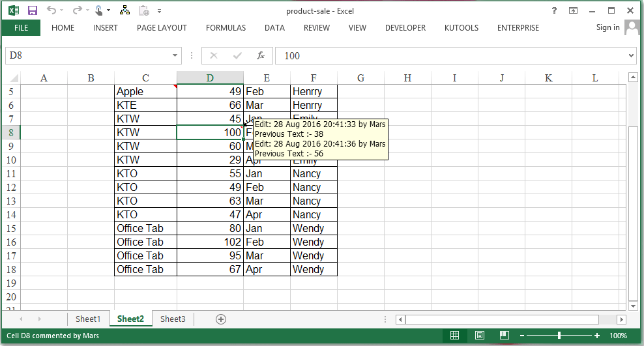
Task: Click the zoom slider handle
Action: pyautogui.click(x=559, y=336)
